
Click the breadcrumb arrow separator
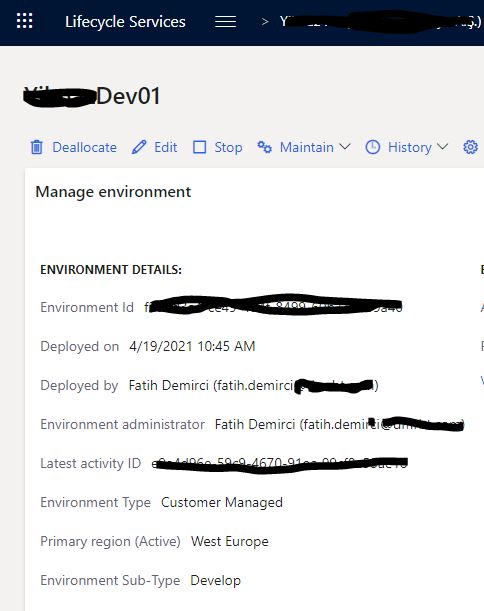(x=265, y=22)
